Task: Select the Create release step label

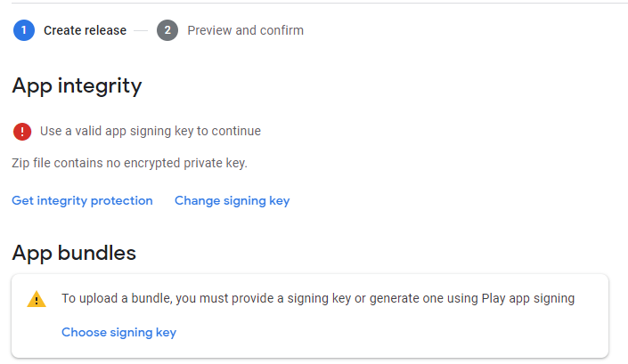Action: tap(85, 30)
